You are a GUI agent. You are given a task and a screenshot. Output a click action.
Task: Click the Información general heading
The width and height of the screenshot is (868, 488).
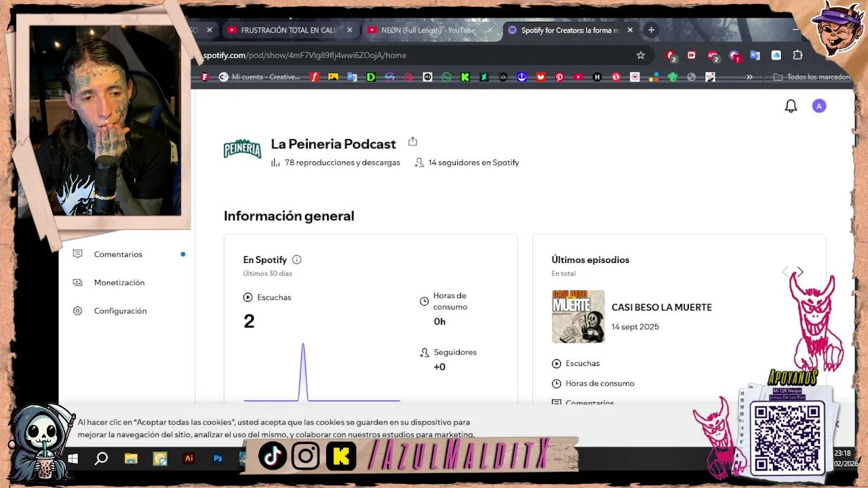coord(289,216)
